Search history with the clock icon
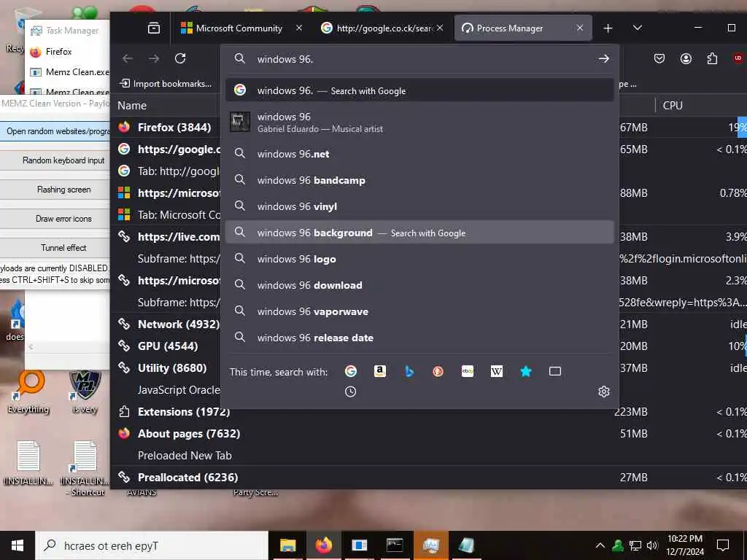The image size is (747, 560). [351, 392]
